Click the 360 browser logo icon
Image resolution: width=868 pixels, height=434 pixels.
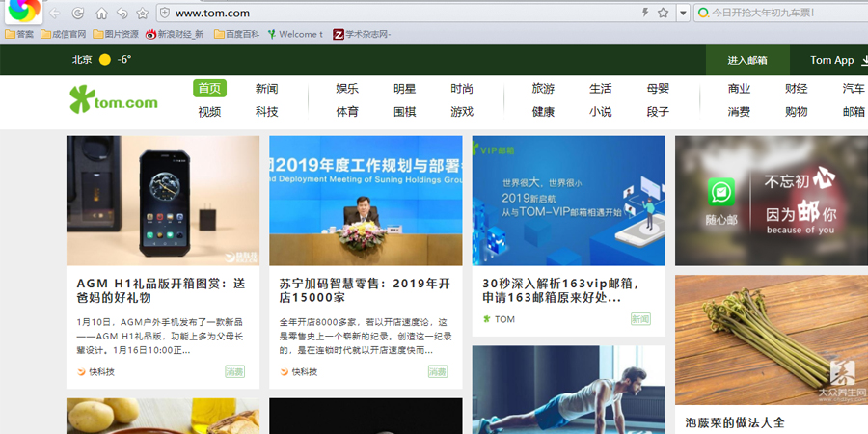pyautogui.click(x=24, y=11)
